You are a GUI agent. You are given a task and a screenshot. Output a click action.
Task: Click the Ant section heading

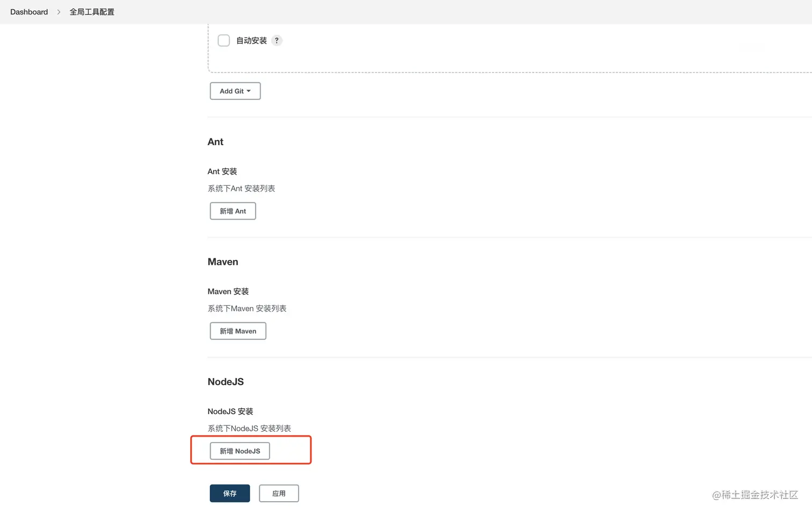click(215, 142)
